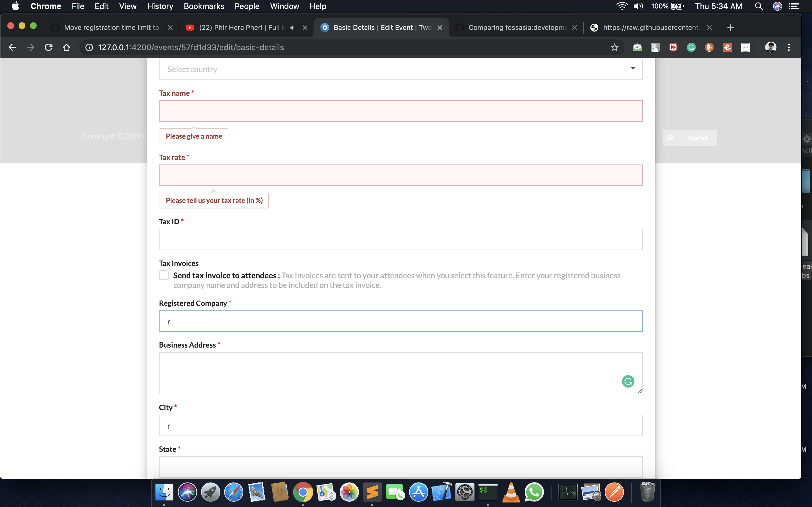Open a new tab with plus button
Viewport: 812px width, 507px height.
pos(731,28)
